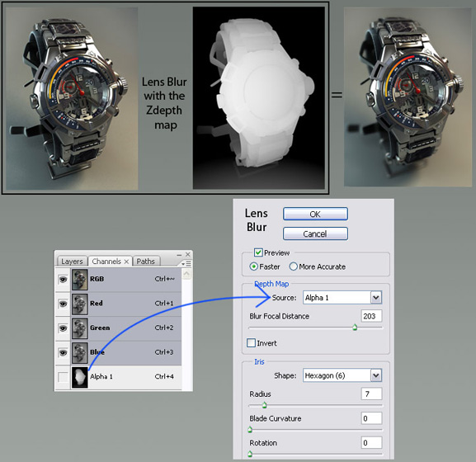Screen dimensions: 476x462
Task: Hide the Red channel eye icon
Action: click(63, 304)
